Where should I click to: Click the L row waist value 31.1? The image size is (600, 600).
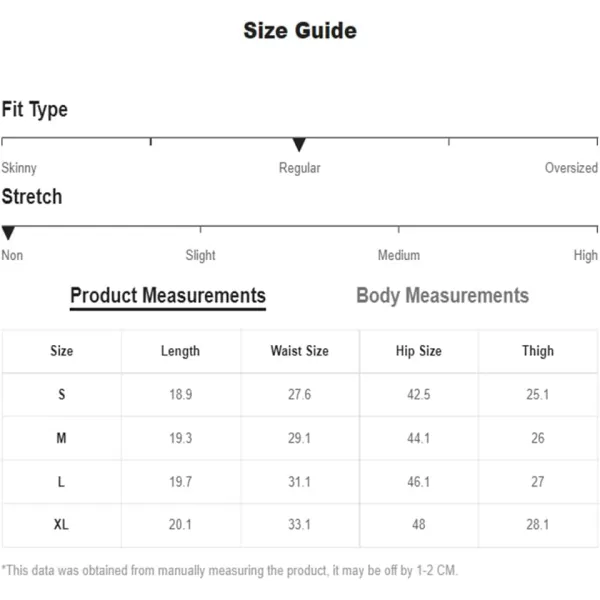click(300, 481)
